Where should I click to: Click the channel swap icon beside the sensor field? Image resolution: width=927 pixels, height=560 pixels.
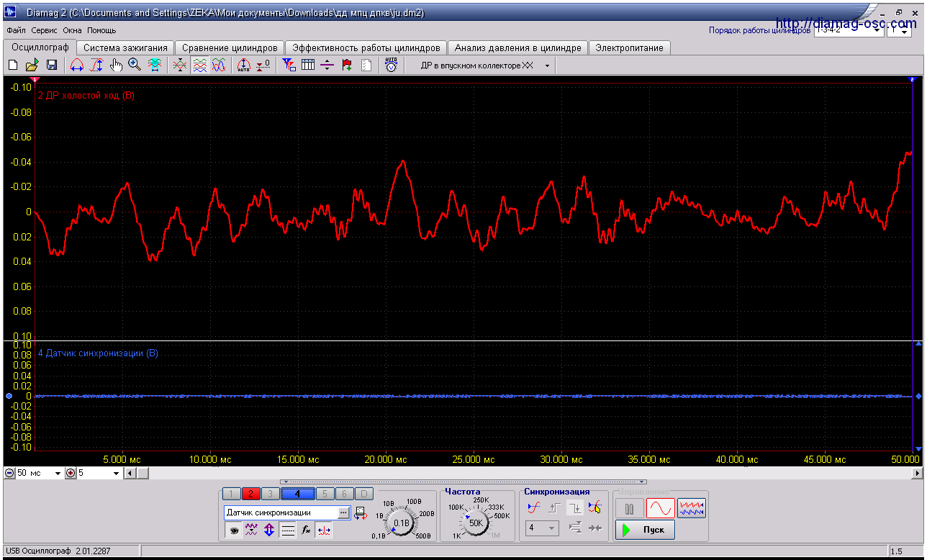coord(360,512)
